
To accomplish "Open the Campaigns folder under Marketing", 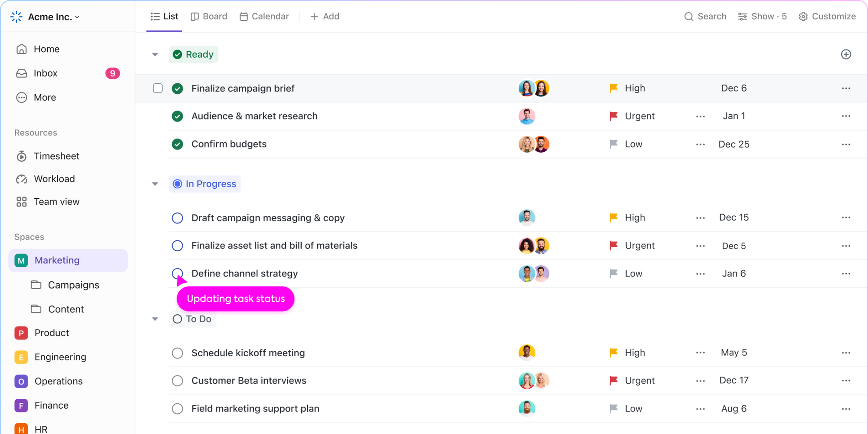I will click(73, 285).
